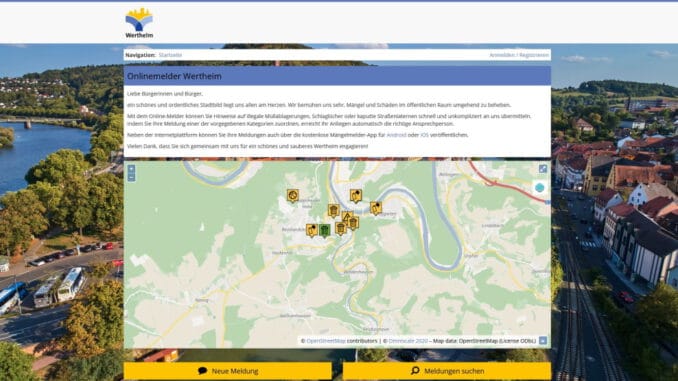Follow the Android app link

[x=396, y=135]
